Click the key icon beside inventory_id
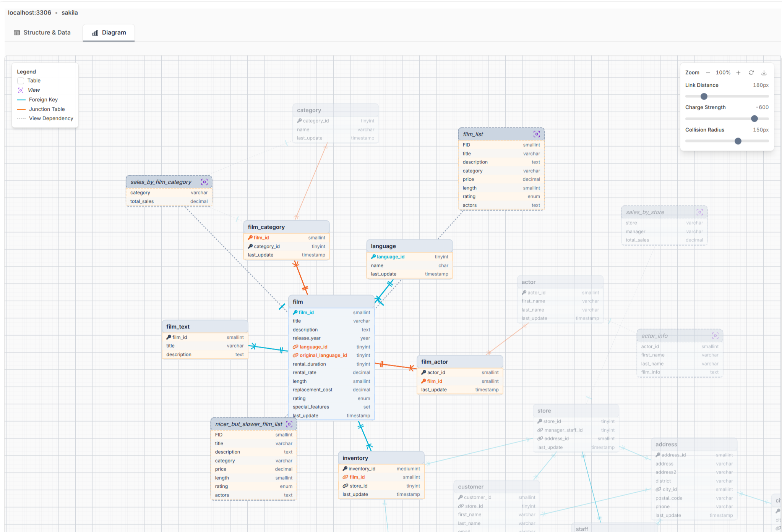Viewport: 782px width, 532px height. click(345, 469)
